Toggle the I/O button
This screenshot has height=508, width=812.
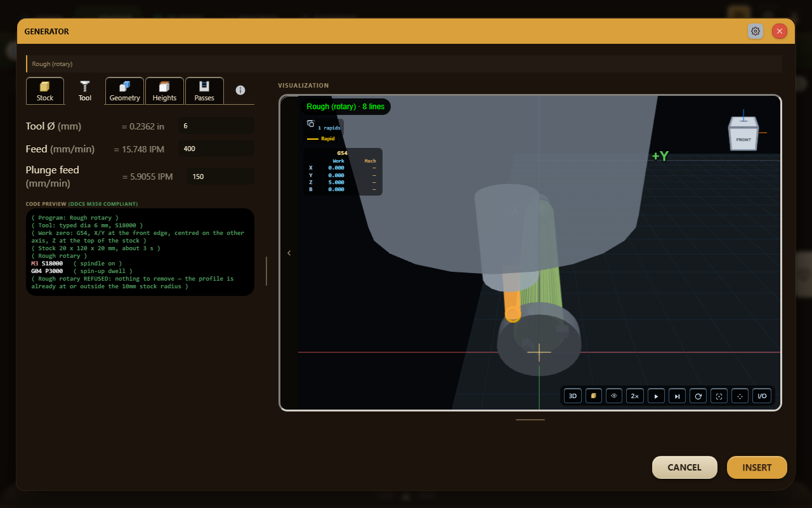pos(762,396)
